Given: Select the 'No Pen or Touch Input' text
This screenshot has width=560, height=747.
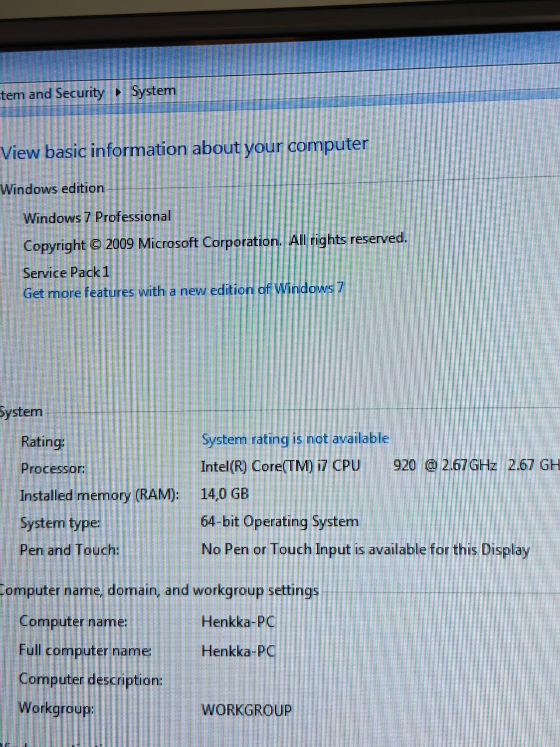Looking at the screenshot, I should pyautogui.click(x=365, y=549).
